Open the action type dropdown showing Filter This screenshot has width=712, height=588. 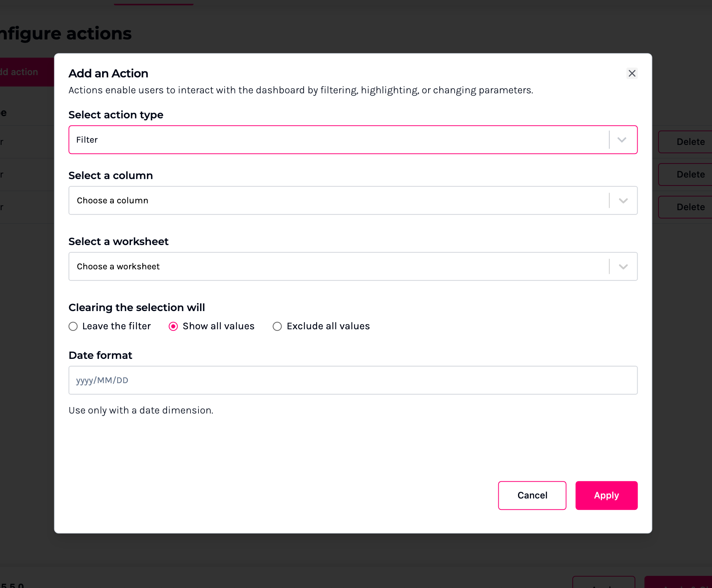pyautogui.click(x=338, y=140)
